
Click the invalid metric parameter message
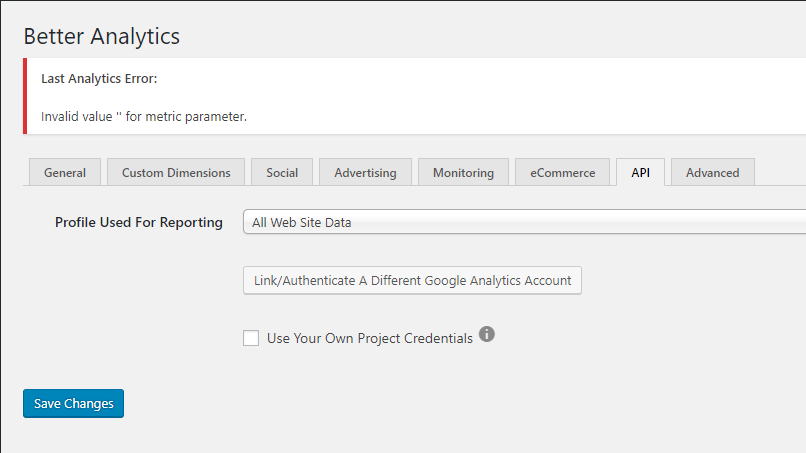[144, 116]
